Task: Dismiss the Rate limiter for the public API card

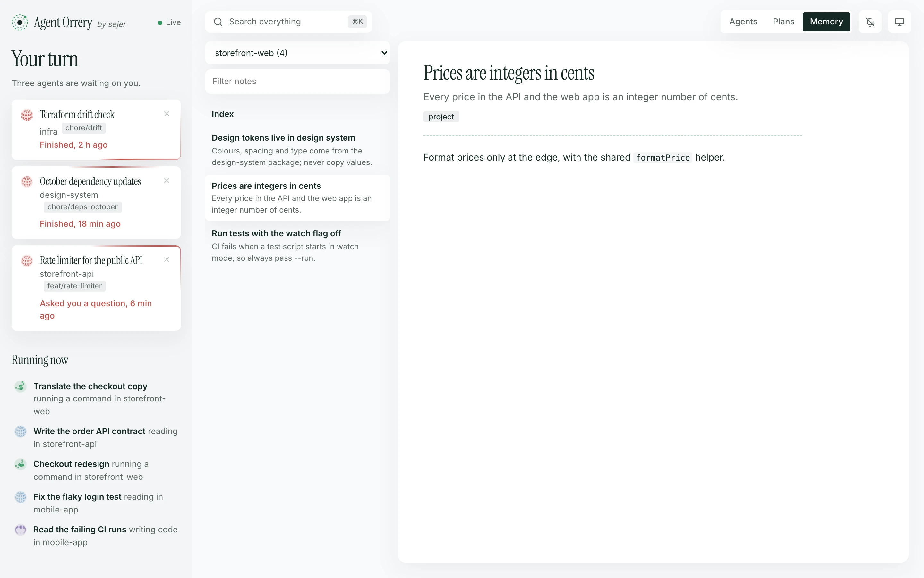Action: click(x=167, y=259)
